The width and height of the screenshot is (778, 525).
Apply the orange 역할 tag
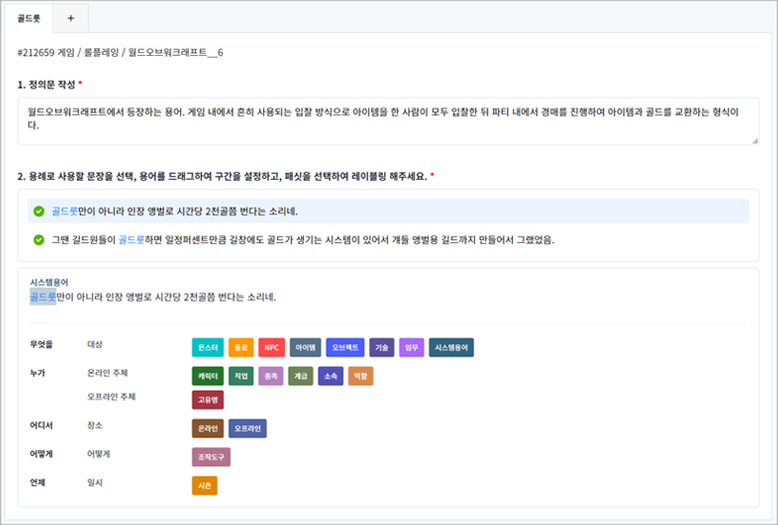(361, 376)
